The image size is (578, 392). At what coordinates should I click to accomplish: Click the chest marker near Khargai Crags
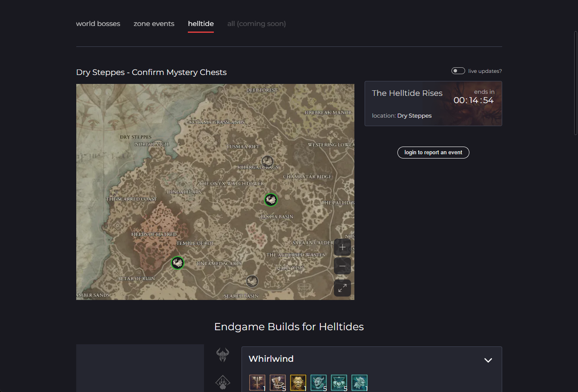(267, 161)
